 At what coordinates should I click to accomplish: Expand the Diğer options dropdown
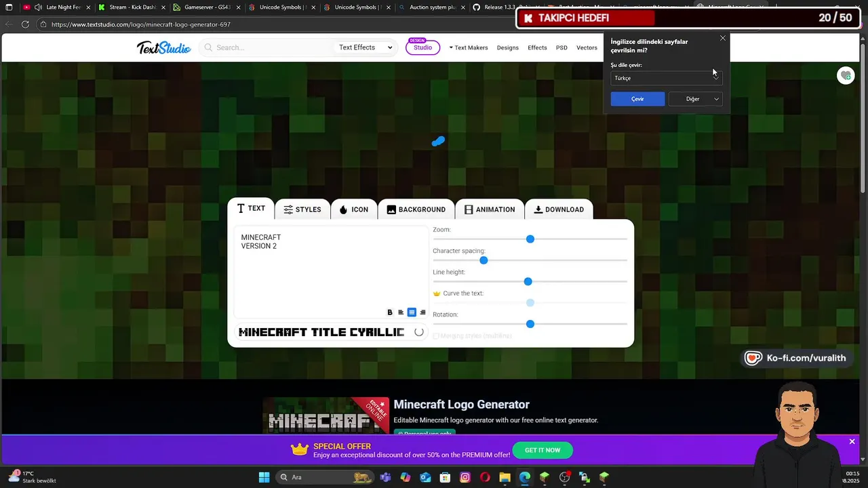coord(695,99)
